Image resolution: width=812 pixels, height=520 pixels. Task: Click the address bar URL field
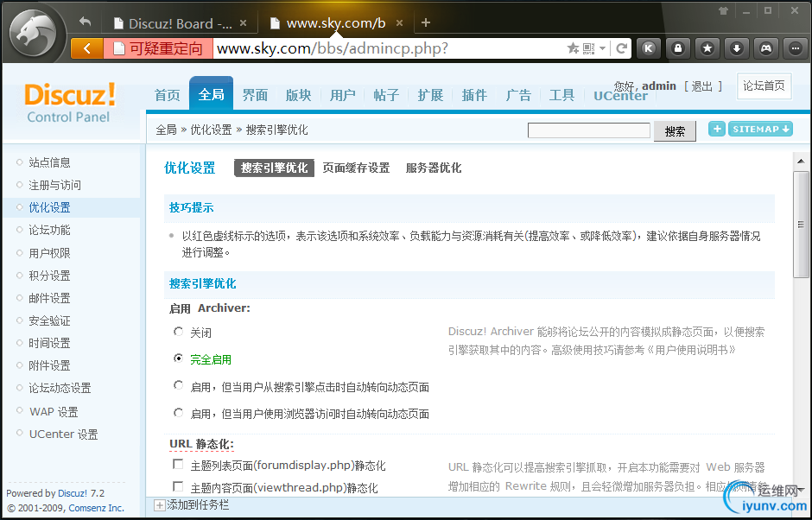pos(389,48)
